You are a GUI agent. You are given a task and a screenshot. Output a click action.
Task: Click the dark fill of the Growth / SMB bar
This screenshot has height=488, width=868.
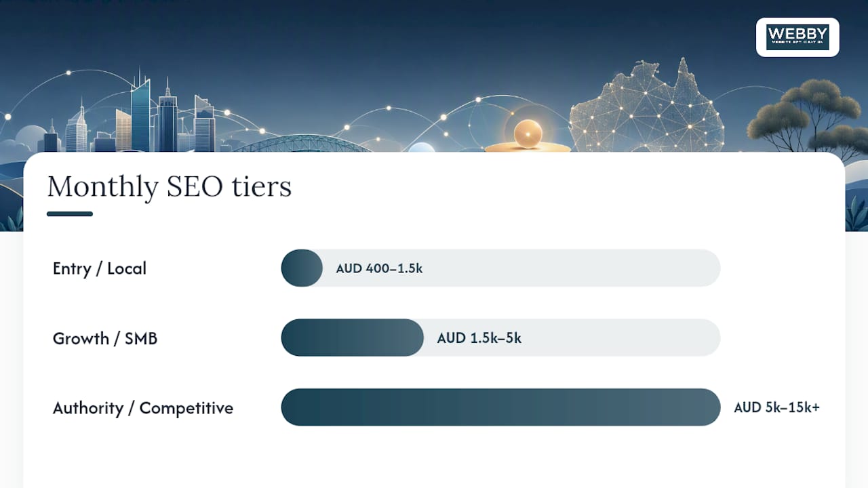353,338
